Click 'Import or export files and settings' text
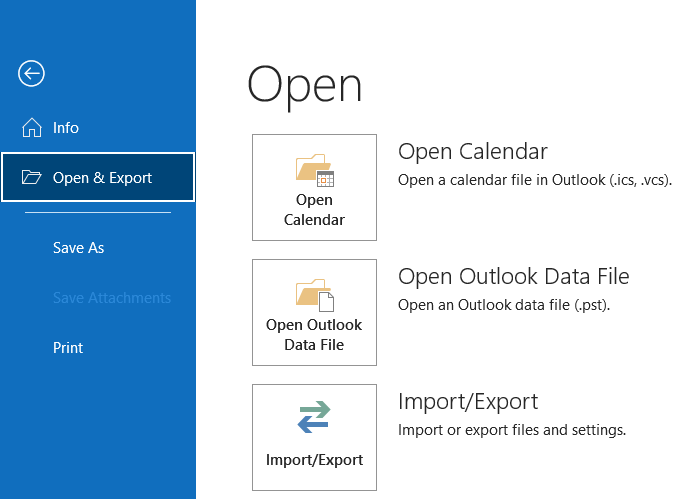The height and width of the screenshot is (499, 694). tap(511, 430)
